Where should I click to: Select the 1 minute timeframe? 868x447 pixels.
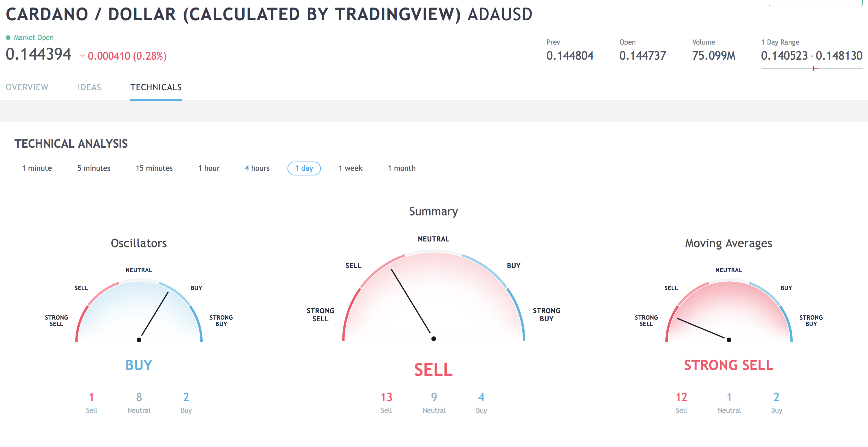37,168
